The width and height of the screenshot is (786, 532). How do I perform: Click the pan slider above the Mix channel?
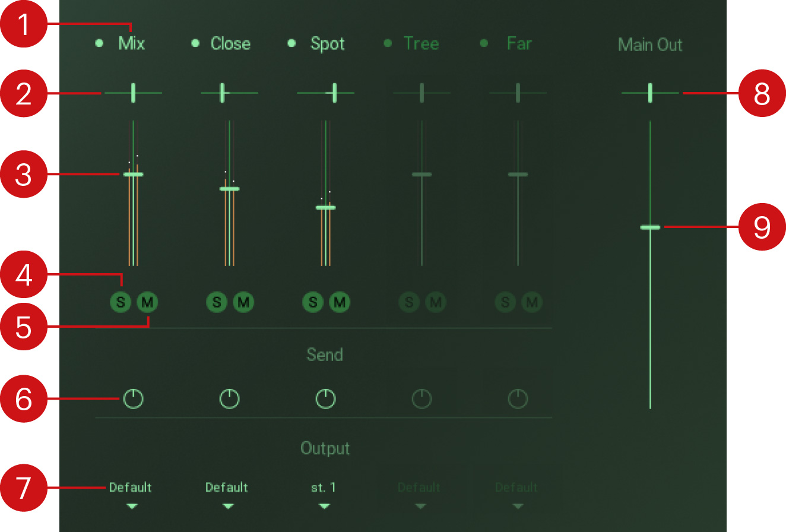(x=134, y=93)
